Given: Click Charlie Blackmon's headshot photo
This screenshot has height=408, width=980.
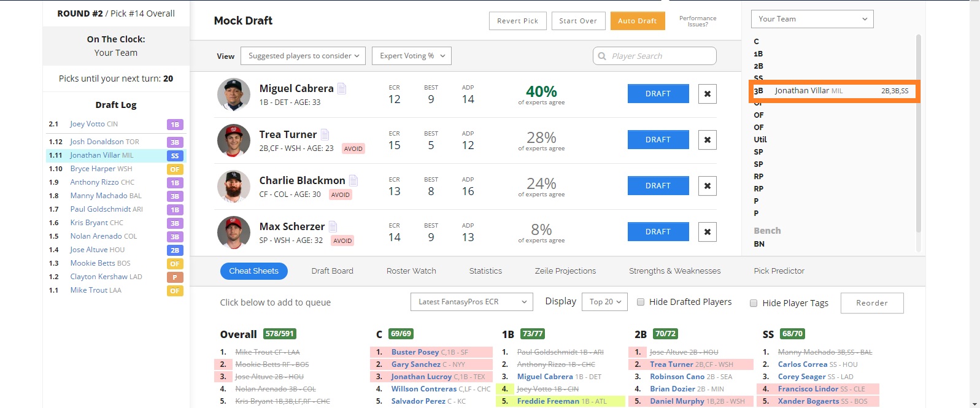Looking at the screenshot, I should click(x=234, y=187).
